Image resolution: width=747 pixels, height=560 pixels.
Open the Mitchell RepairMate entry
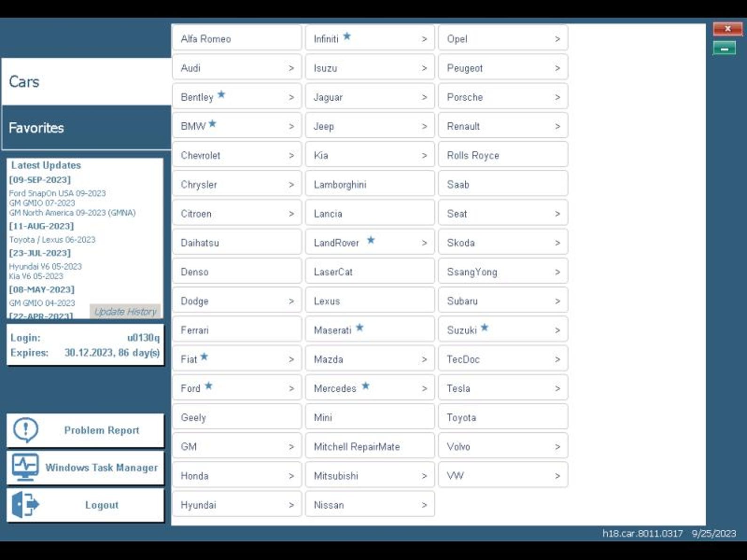coord(370,446)
